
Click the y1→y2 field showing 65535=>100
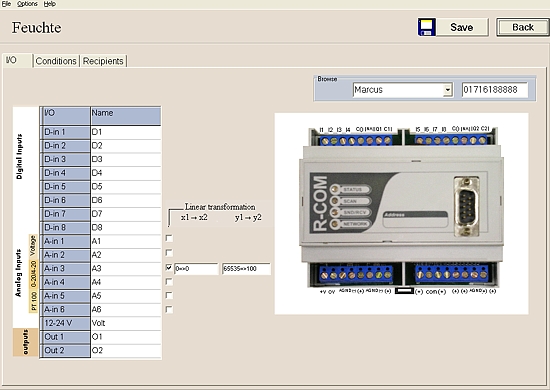(x=246, y=269)
